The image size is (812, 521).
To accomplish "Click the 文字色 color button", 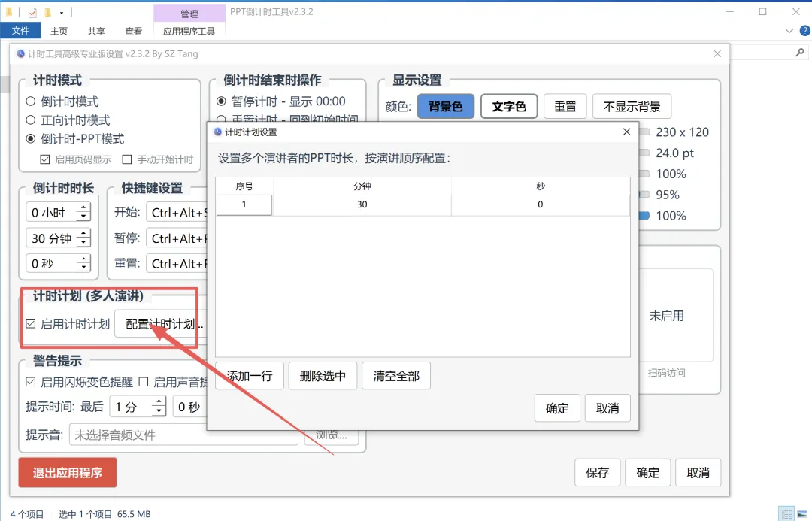I will pos(509,107).
